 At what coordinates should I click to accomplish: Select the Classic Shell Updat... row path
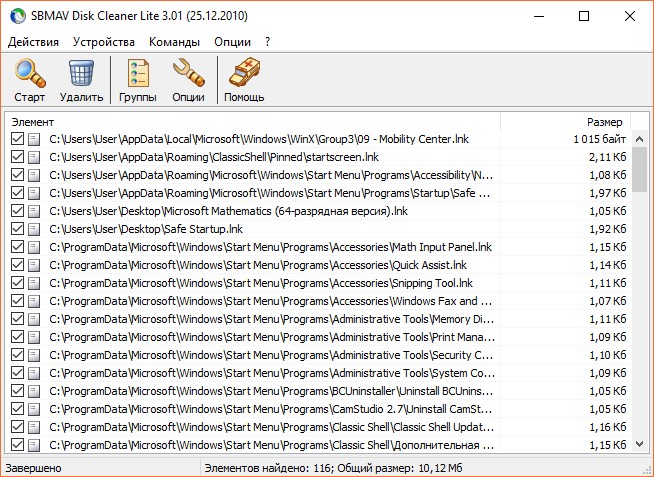click(x=272, y=427)
